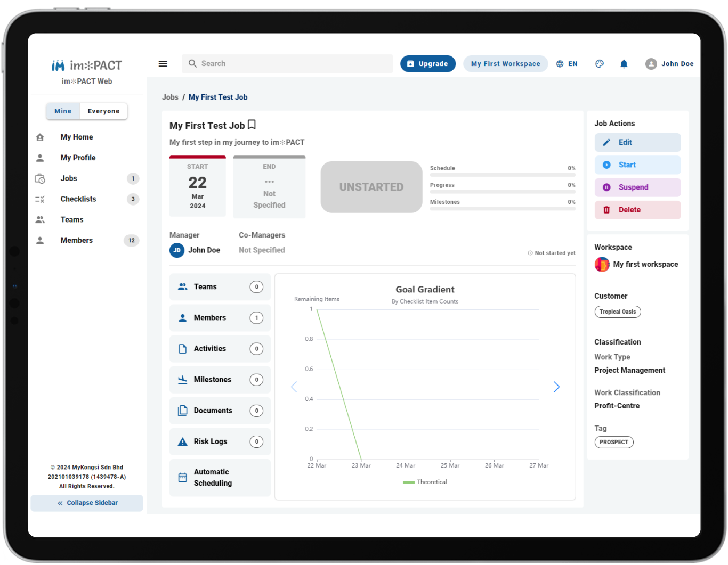The width and height of the screenshot is (728, 565).
Task: Go to next chart with right chevron
Action: (556, 387)
